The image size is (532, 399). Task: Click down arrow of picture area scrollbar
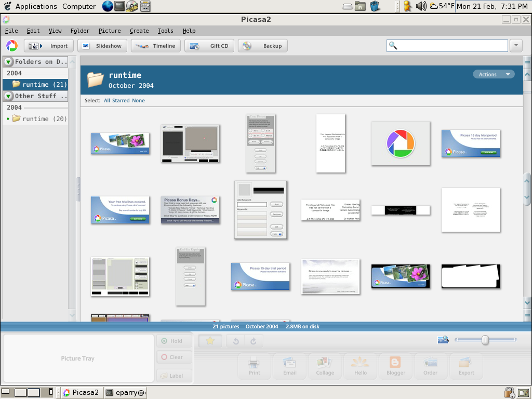click(x=527, y=303)
